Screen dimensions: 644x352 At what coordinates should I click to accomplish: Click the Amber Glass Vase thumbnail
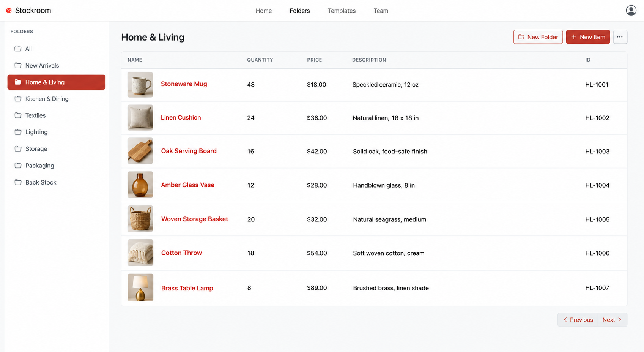(140, 185)
